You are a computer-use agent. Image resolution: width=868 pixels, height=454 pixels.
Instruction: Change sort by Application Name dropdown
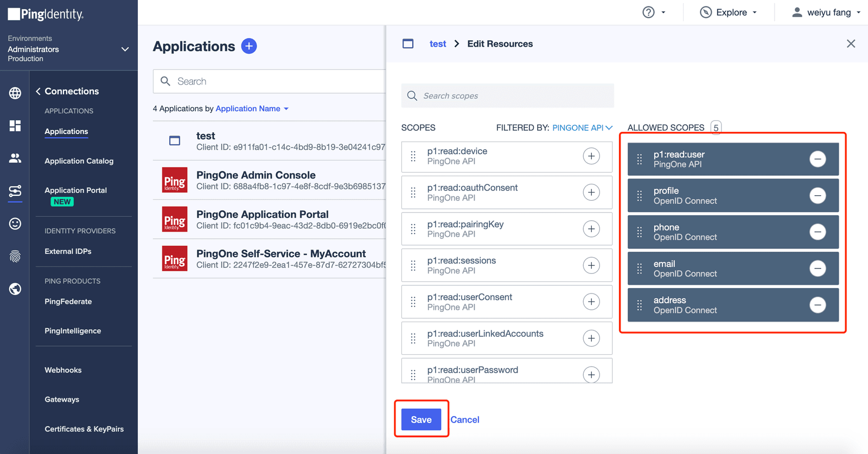pos(252,108)
